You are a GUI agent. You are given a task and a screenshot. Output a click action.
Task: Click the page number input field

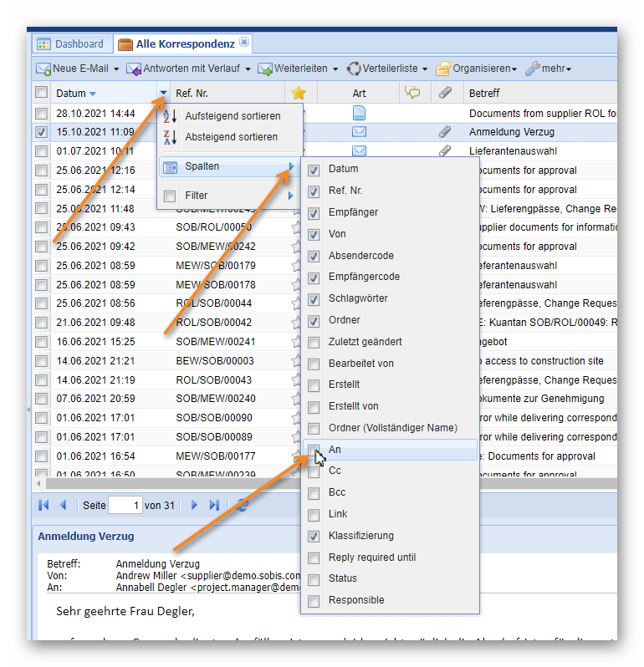(x=125, y=505)
